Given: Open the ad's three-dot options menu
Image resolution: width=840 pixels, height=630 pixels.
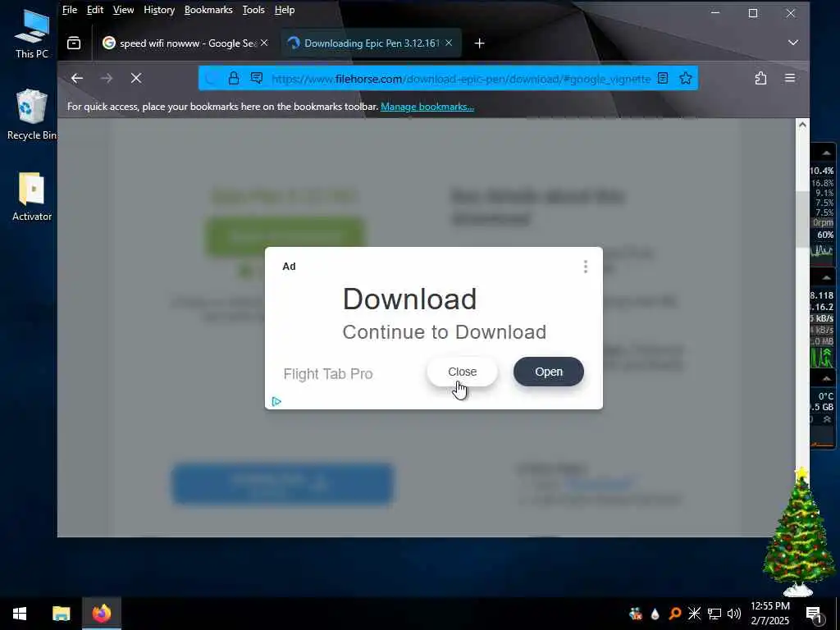Looking at the screenshot, I should pos(586,267).
